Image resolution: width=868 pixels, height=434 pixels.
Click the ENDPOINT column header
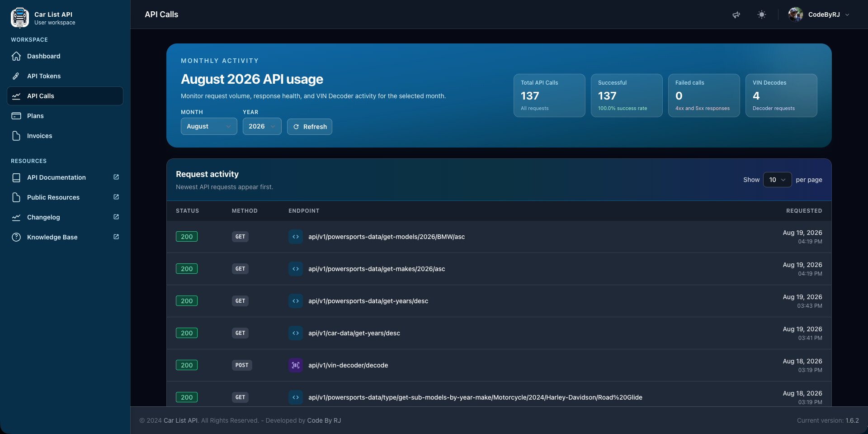click(x=304, y=211)
